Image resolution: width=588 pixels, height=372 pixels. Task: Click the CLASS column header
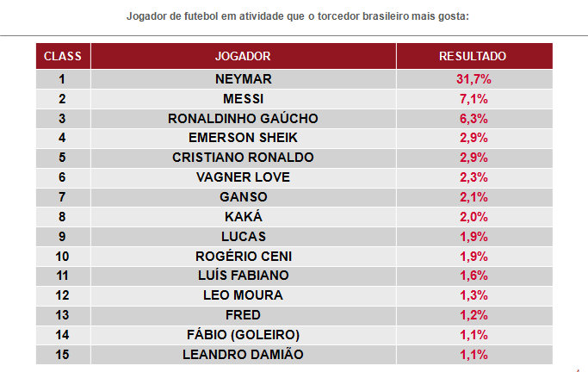pos(63,56)
